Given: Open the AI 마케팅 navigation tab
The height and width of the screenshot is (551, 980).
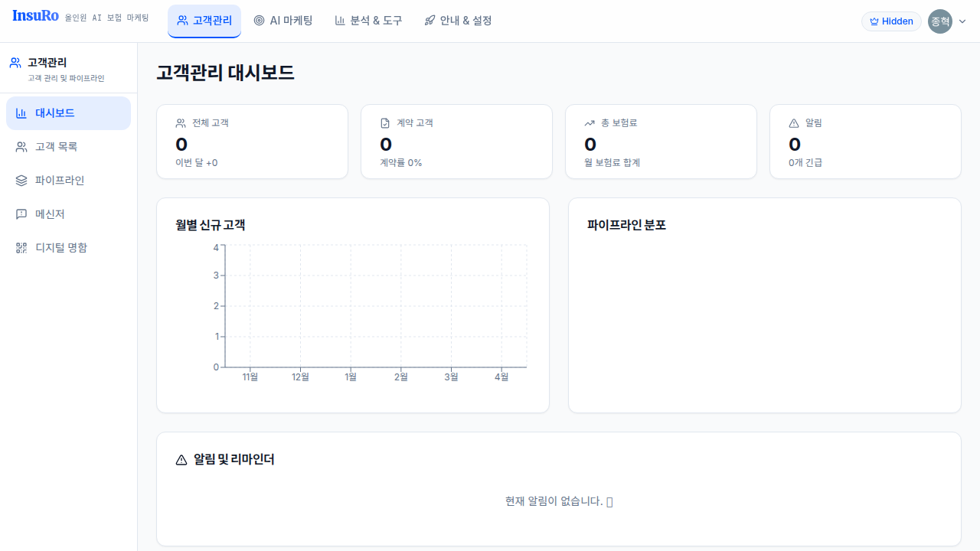Looking at the screenshot, I should [x=283, y=21].
